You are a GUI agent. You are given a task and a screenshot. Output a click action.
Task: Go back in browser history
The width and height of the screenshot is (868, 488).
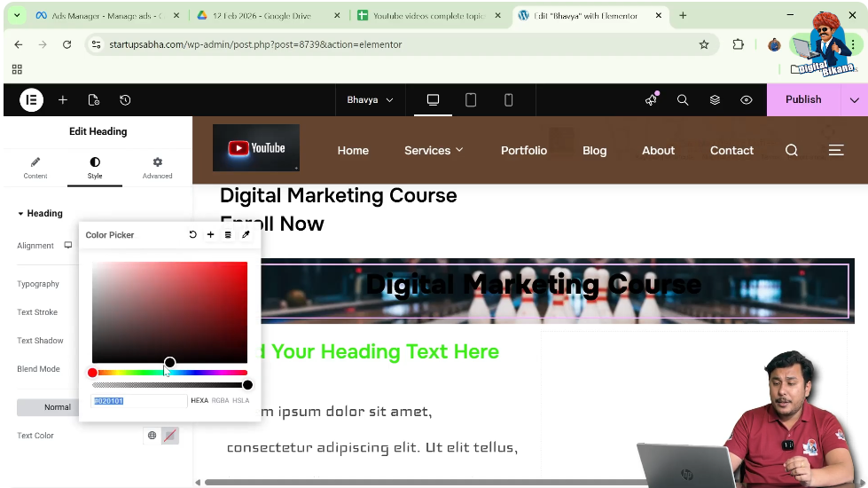[x=19, y=44]
